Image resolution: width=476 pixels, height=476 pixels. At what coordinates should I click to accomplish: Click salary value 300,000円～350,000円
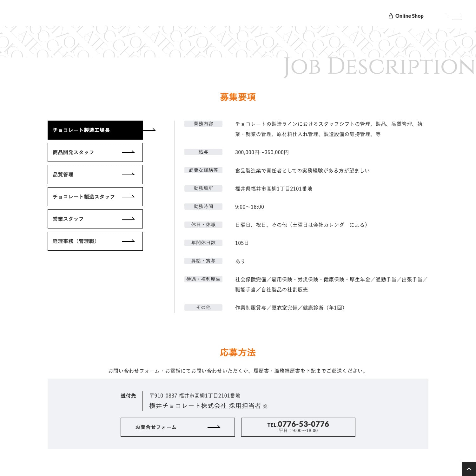pyautogui.click(x=262, y=152)
